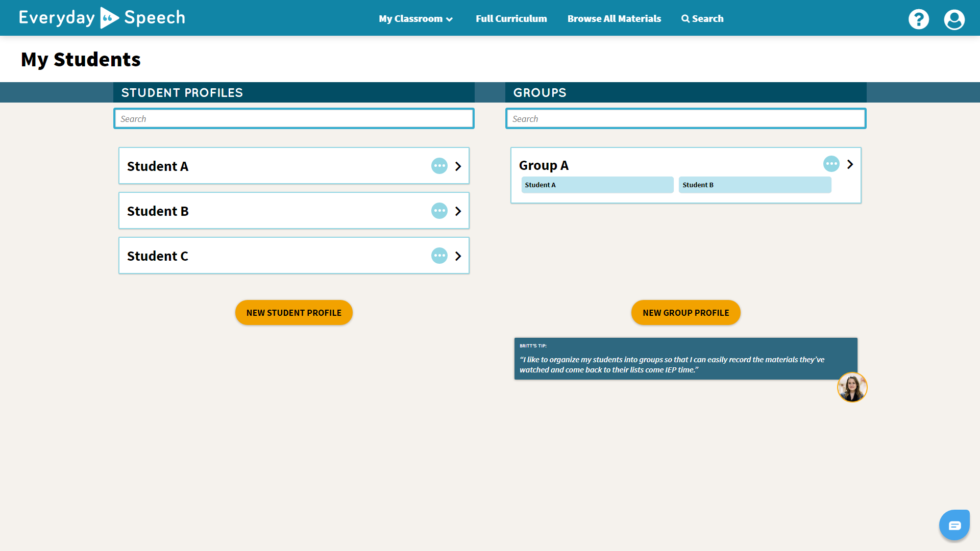The width and height of the screenshot is (980, 551).
Task: Click Search in the top navigation
Action: 702,19
